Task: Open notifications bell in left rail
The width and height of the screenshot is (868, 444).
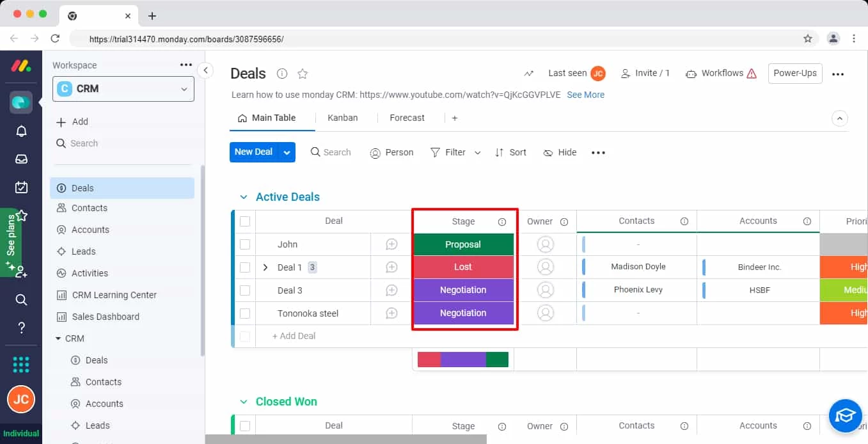Action: point(21,131)
